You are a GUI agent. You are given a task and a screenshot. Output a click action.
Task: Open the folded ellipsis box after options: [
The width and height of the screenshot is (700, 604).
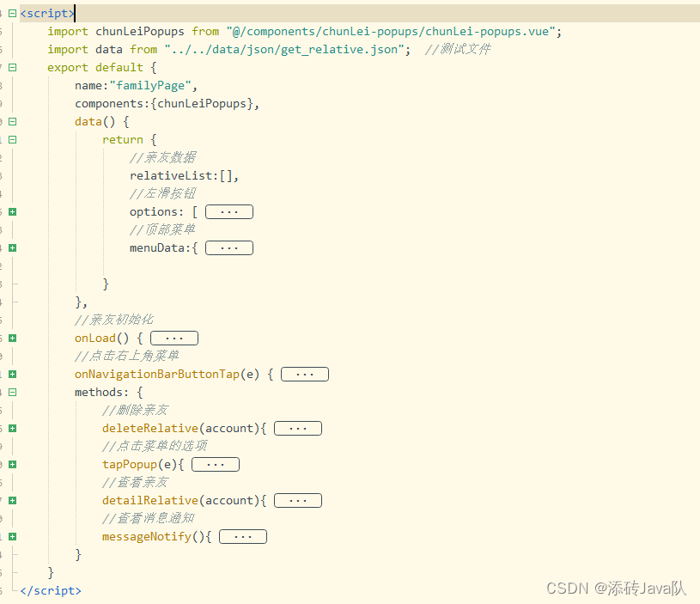point(229,212)
